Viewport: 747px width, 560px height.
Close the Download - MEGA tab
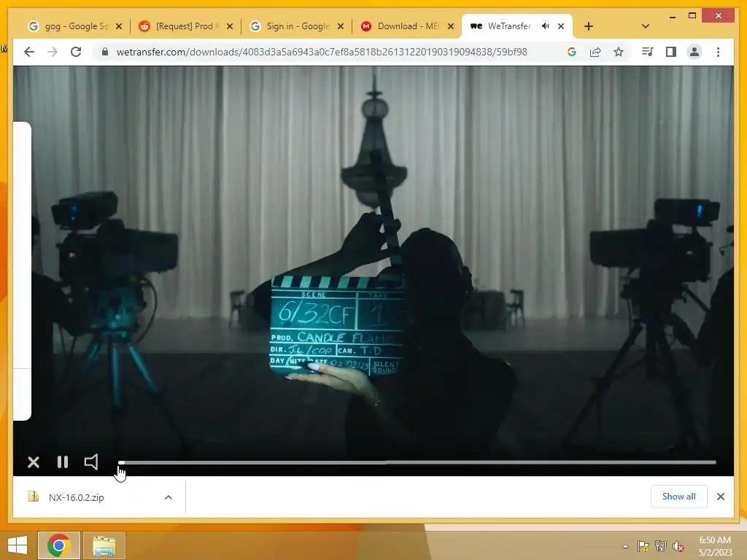pos(451,27)
